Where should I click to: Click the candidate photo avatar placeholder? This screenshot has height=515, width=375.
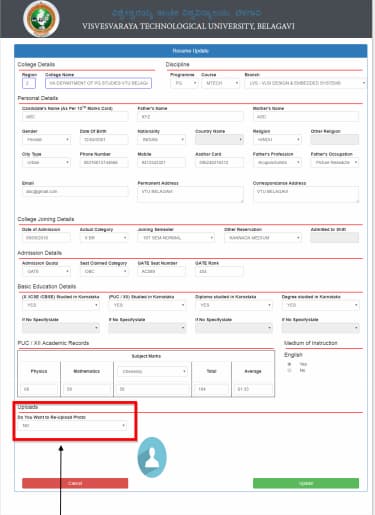point(152,457)
